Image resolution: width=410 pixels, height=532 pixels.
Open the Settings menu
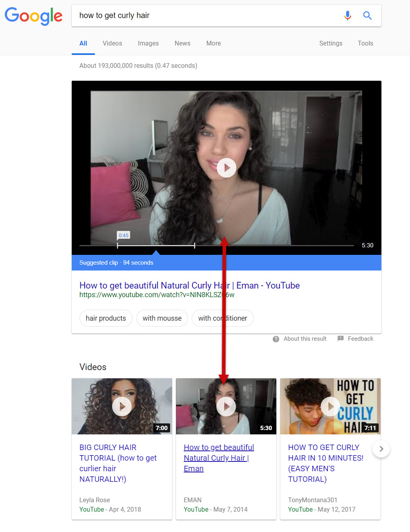pyautogui.click(x=330, y=44)
